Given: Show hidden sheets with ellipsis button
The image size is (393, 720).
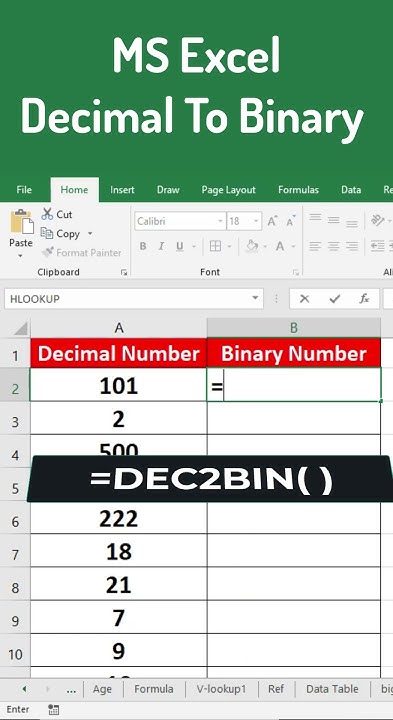Looking at the screenshot, I should pyautogui.click(x=71, y=689).
